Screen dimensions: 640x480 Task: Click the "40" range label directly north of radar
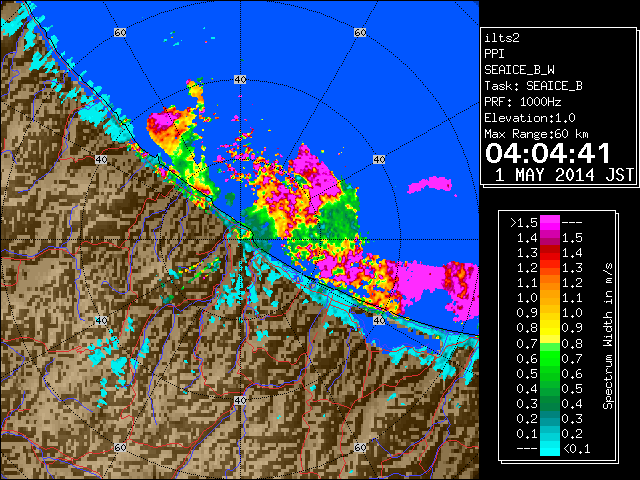pos(240,80)
